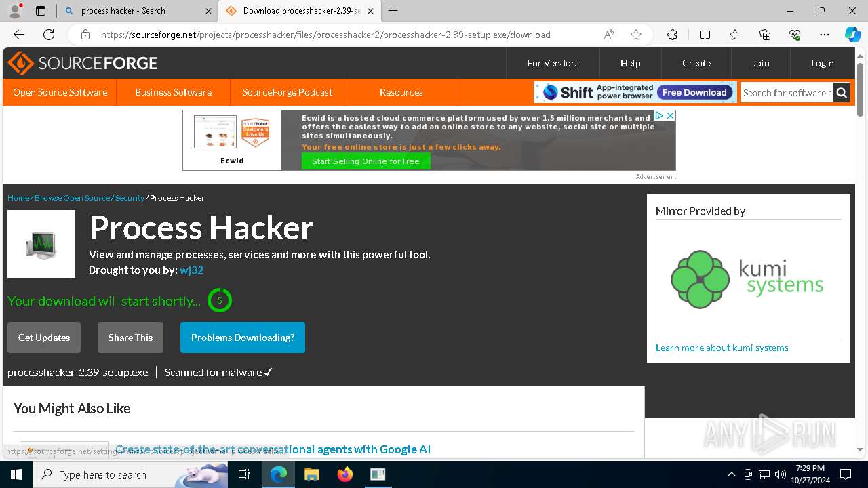Screen dimensions: 868x488
Task: Open volume control in system tray
Action: tap(781, 474)
